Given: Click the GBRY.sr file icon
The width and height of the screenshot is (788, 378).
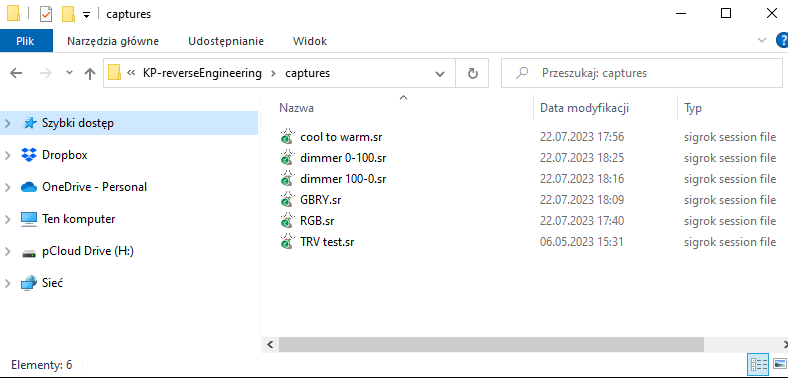Looking at the screenshot, I should (286, 200).
